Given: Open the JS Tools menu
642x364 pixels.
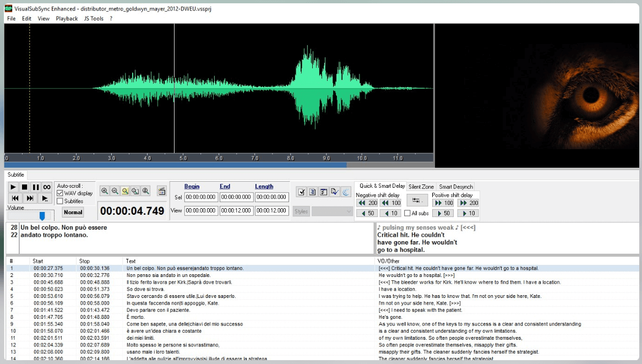Looking at the screenshot, I should point(94,19).
